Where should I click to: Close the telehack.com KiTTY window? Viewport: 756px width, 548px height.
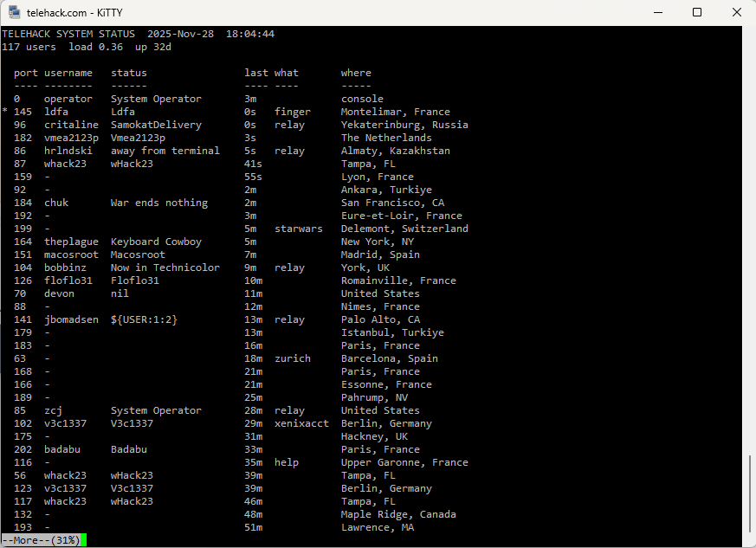(x=736, y=13)
